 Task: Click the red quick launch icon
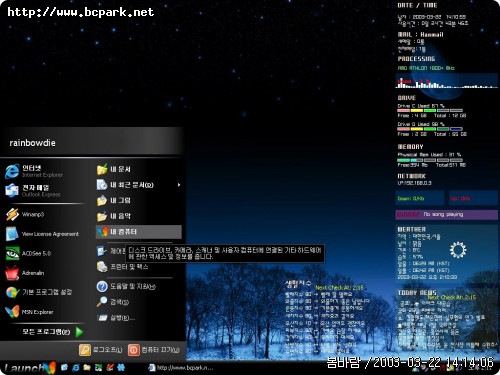[x=110, y=368]
